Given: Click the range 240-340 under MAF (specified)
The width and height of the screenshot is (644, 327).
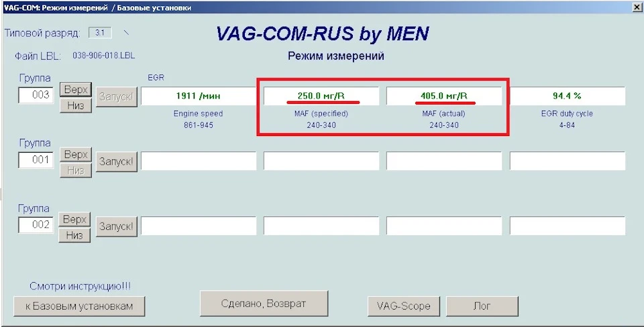Looking at the screenshot, I should pos(321,125).
